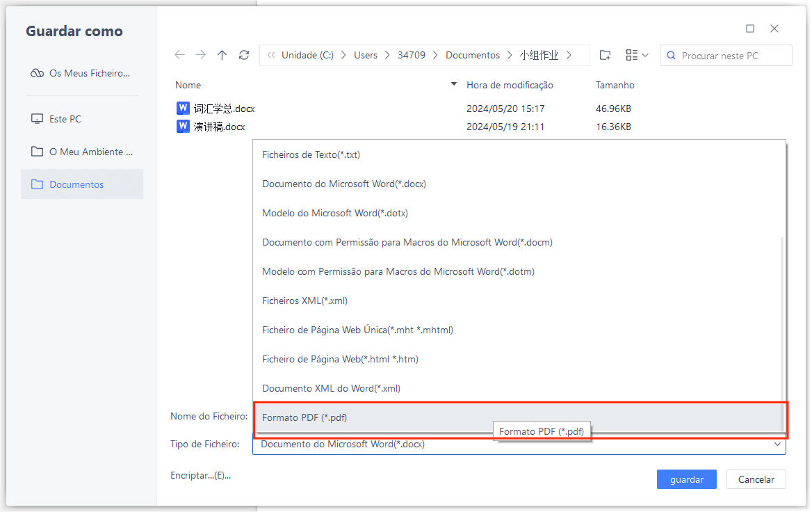Choose Ficheiros de Texto (*.txt) format
This screenshot has height=512, width=812.
(x=517, y=154)
